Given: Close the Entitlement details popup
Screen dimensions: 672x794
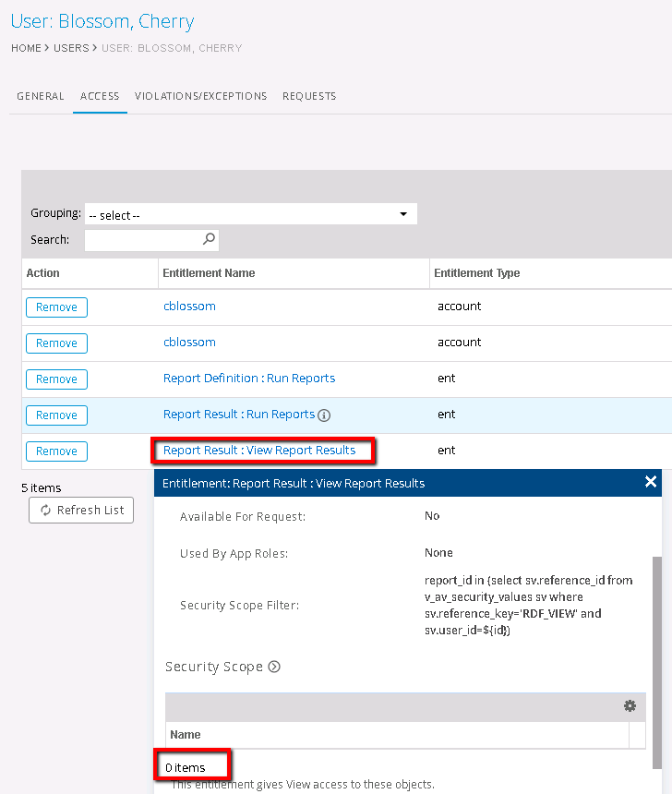Looking at the screenshot, I should click(x=651, y=482).
